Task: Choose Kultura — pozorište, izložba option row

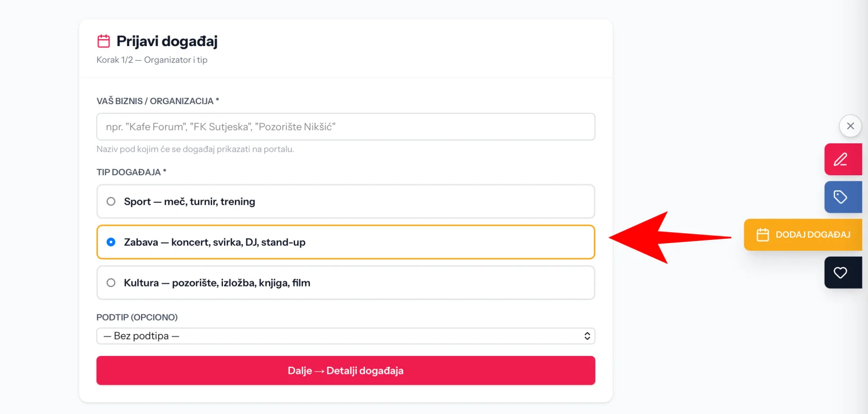Action: coord(346,283)
